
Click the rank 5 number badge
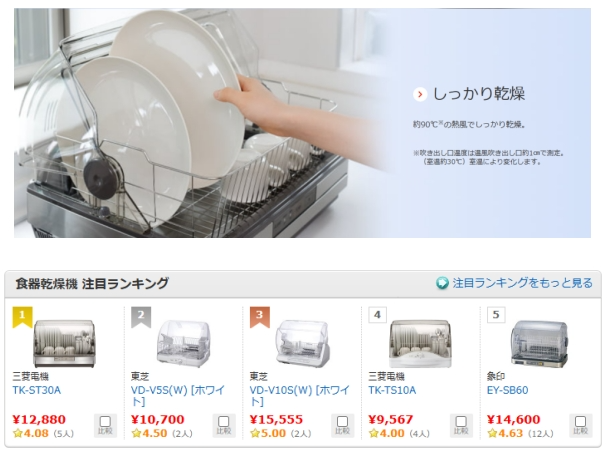pyautogui.click(x=496, y=315)
